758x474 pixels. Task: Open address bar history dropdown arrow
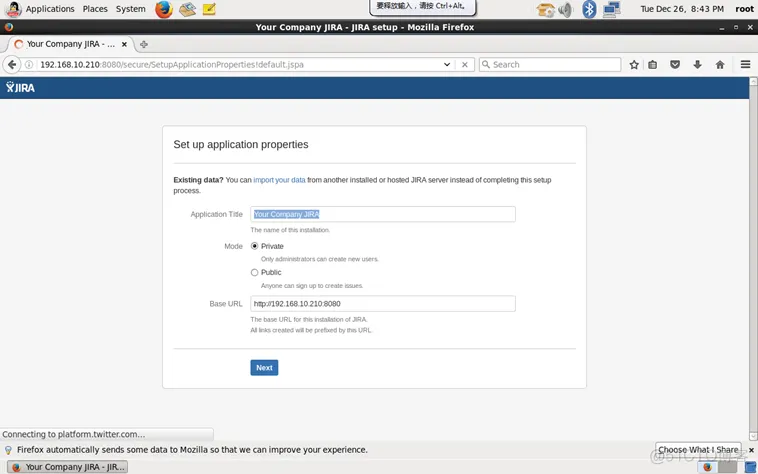[x=447, y=64]
